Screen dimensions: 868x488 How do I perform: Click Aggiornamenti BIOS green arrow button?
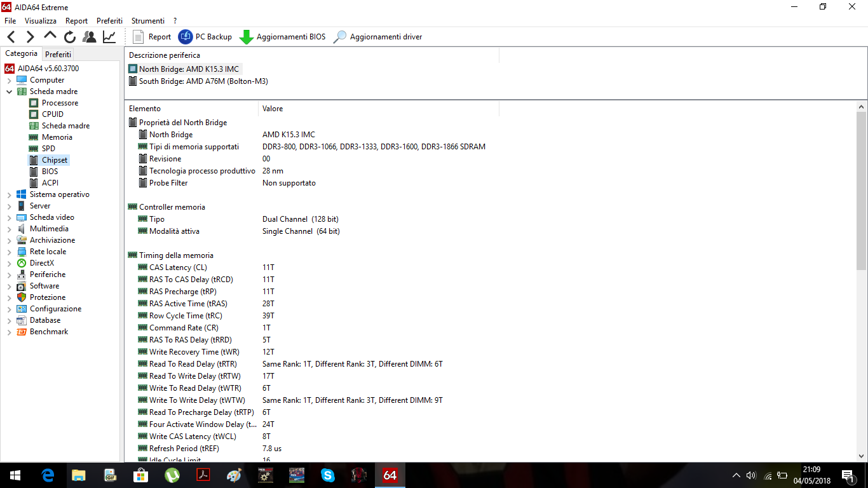click(282, 37)
